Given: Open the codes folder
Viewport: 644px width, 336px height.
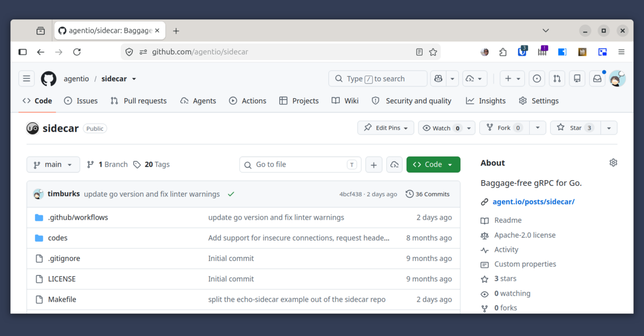Looking at the screenshot, I should 58,238.
